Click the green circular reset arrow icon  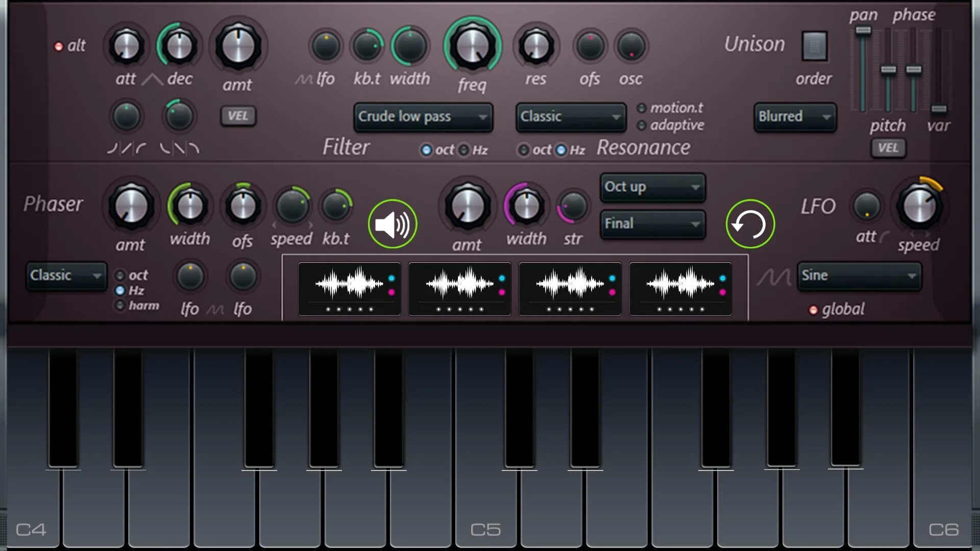(750, 224)
